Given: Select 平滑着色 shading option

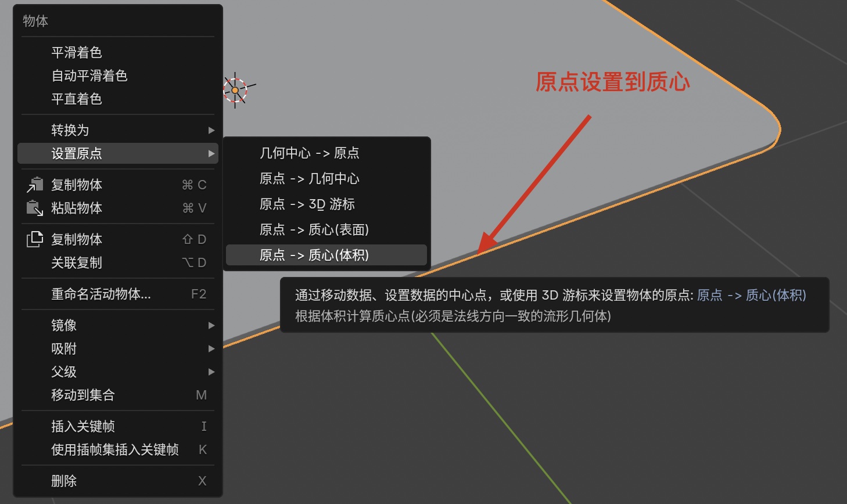Looking at the screenshot, I should pyautogui.click(x=78, y=52).
